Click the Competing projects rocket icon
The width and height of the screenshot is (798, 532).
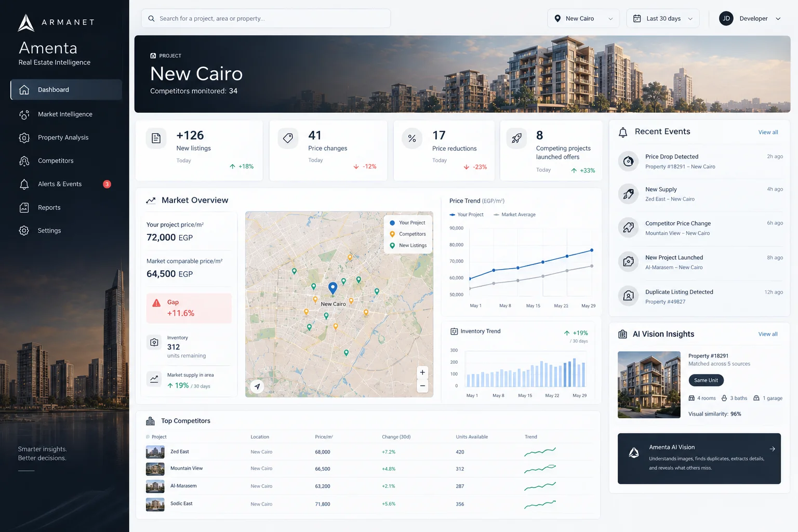coord(516,138)
